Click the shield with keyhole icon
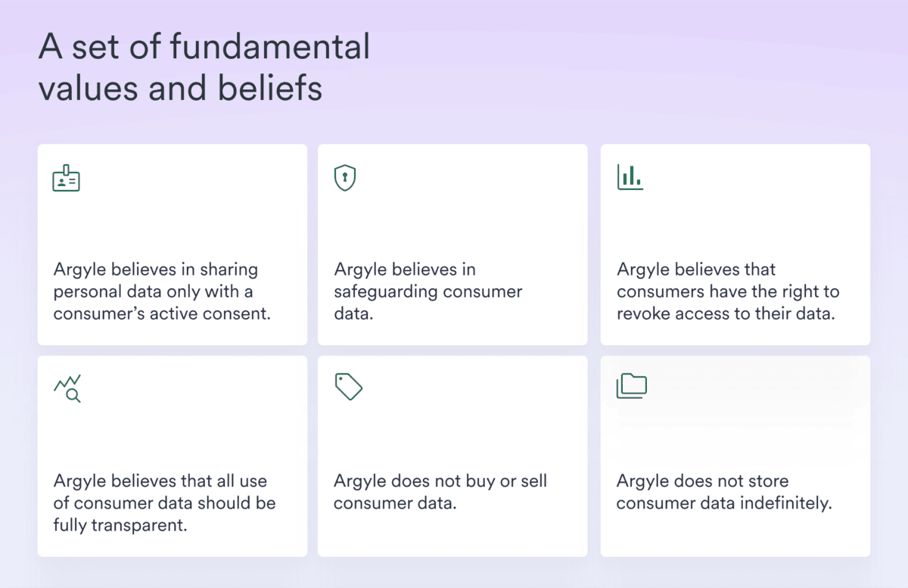This screenshot has height=588, width=908. pyautogui.click(x=345, y=178)
